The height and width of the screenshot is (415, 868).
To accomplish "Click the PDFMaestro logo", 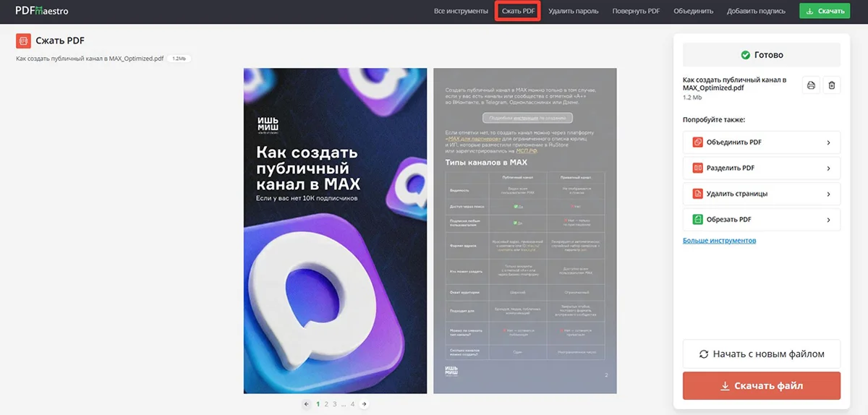I will pos(41,11).
